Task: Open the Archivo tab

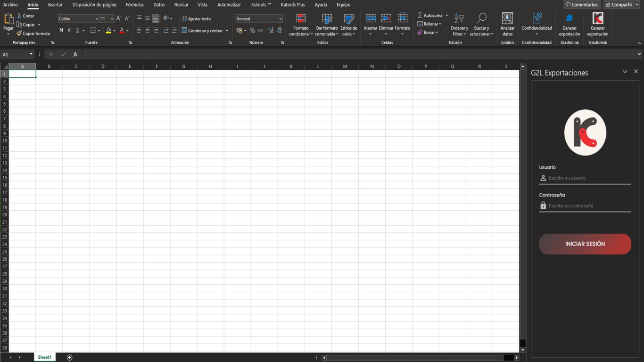Action: (x=10, y=5)
